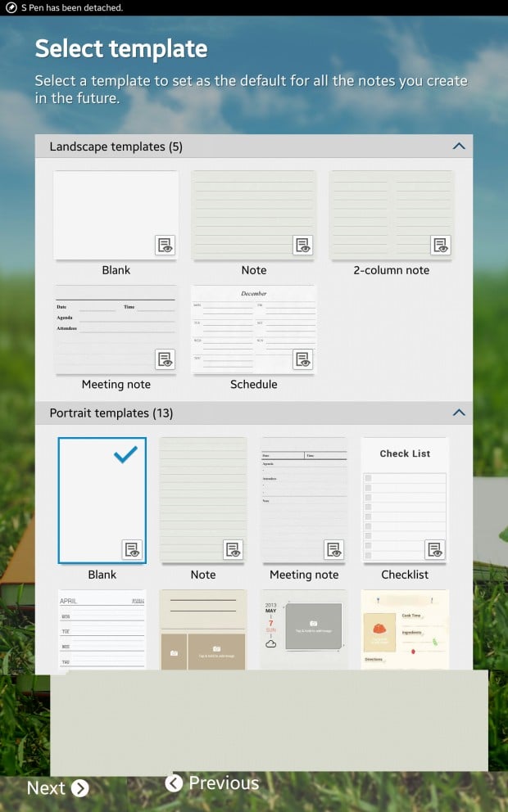Image resolution: width=508 pixels, height=812 pixels.
Task: Preview the landscape Blank template
Action: [165, 246]
